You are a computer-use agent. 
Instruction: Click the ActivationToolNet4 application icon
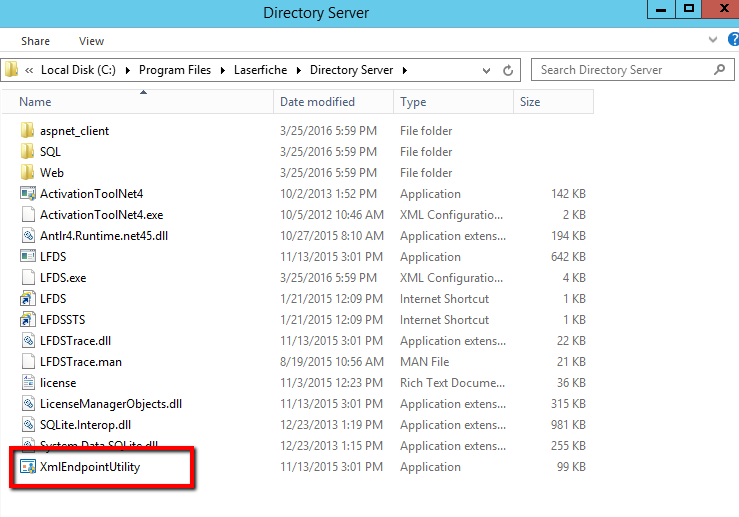point(28,194)
